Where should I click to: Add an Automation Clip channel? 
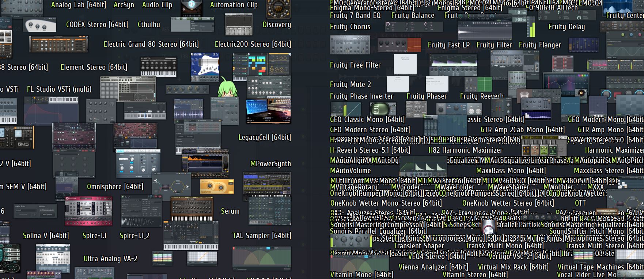tap(234, 5)
